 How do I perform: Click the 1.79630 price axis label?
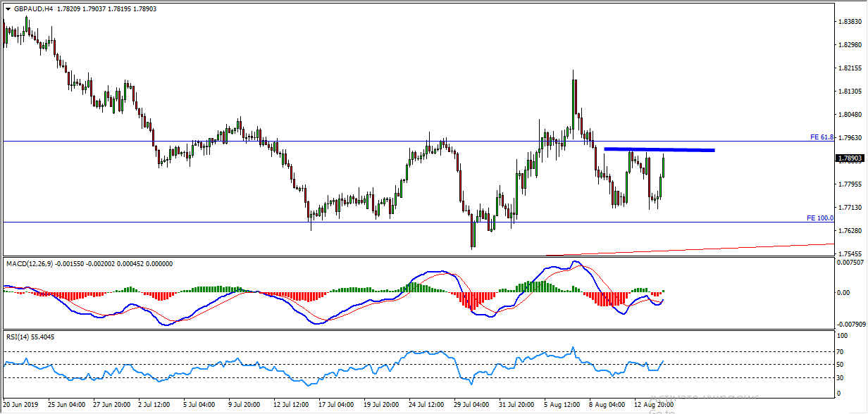(x=850, y=138)
